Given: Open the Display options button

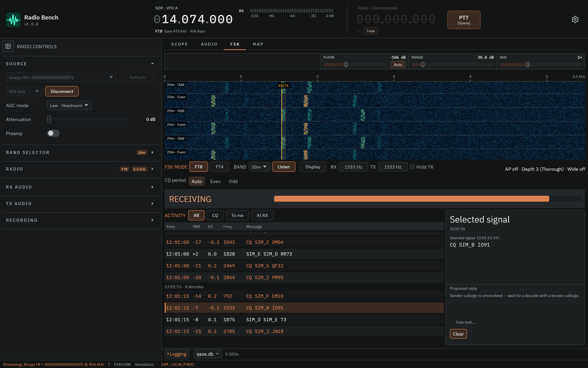Looking at the screenshot, I should (x=313, y=167).
